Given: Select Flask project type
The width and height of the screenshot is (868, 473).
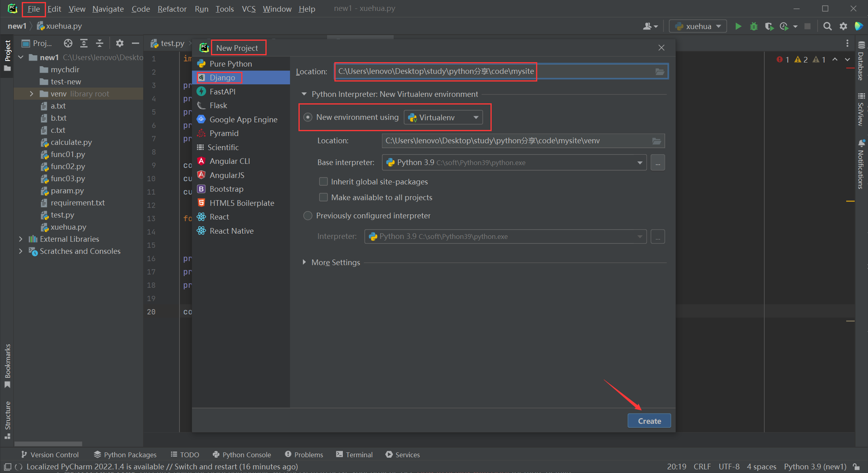Looking at the screenshot, I should 241,106.
